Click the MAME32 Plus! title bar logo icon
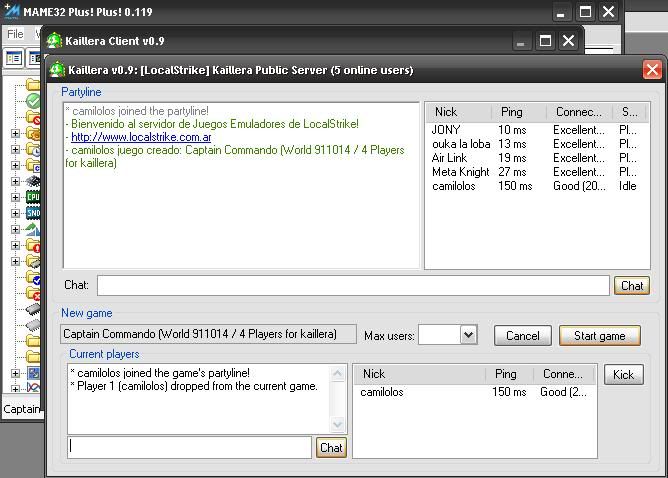This screenshot has height=478, width=668. point(12,11)
